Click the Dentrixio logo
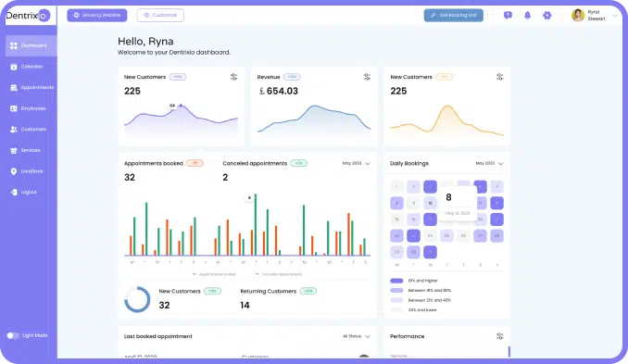628x364 pixels. point(28,16)
